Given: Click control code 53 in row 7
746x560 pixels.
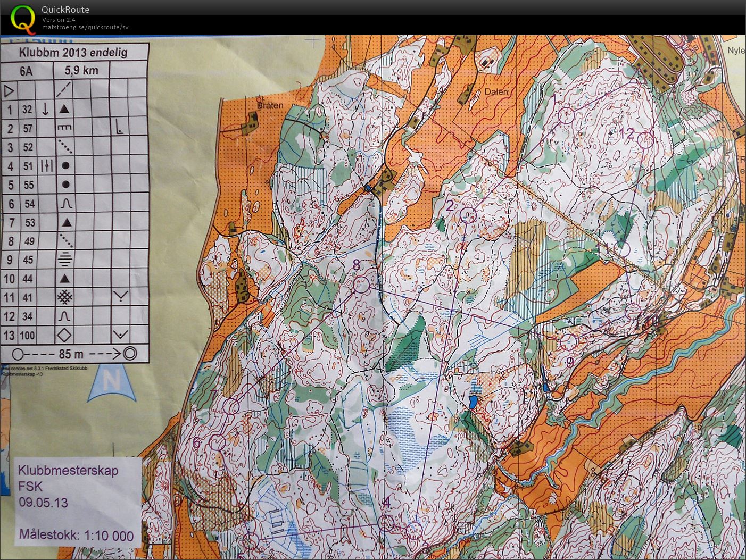Looking at the screenshot, I should point(29,222).
